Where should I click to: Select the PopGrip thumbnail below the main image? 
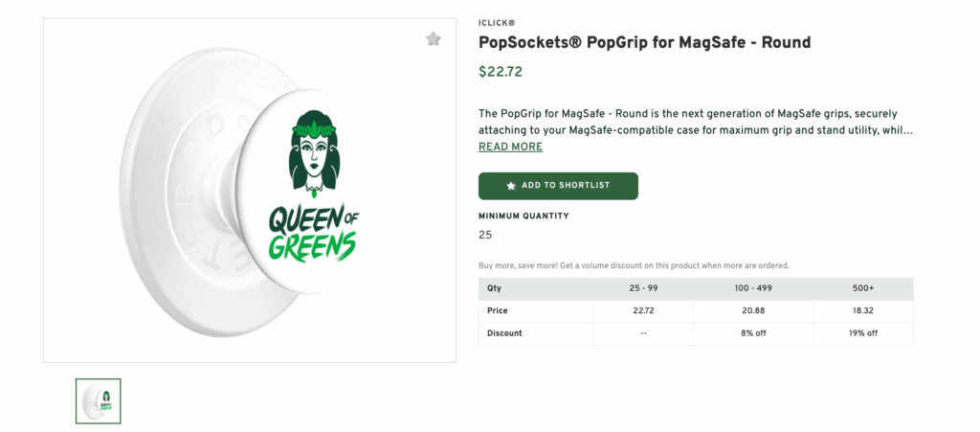click(x=99, y=400)
